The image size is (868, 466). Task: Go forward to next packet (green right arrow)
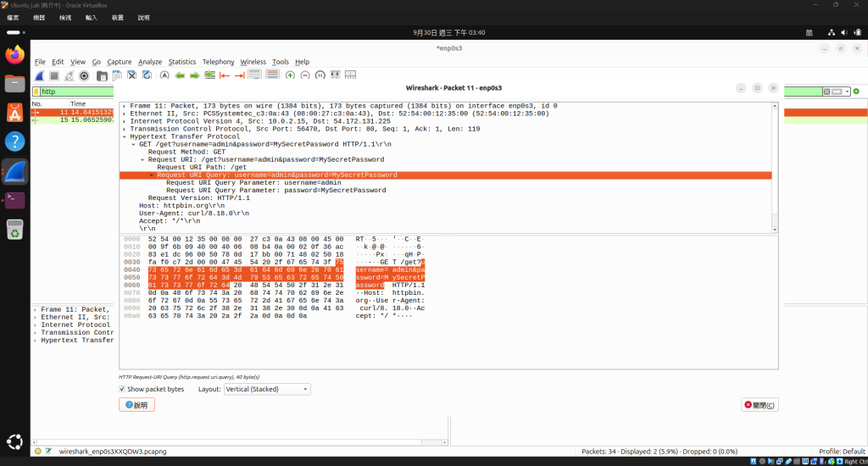point(195,75)
